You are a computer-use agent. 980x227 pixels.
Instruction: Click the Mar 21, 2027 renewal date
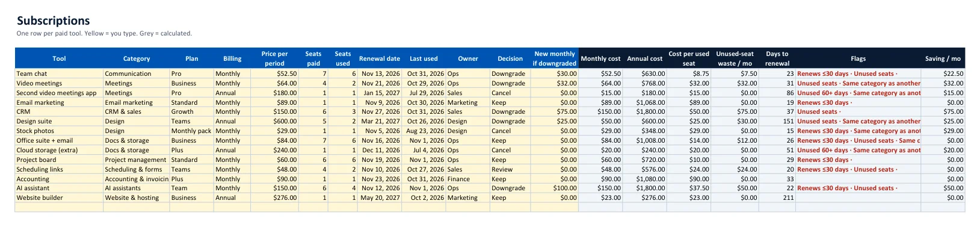pyautogui.click(x=380, y=121)
